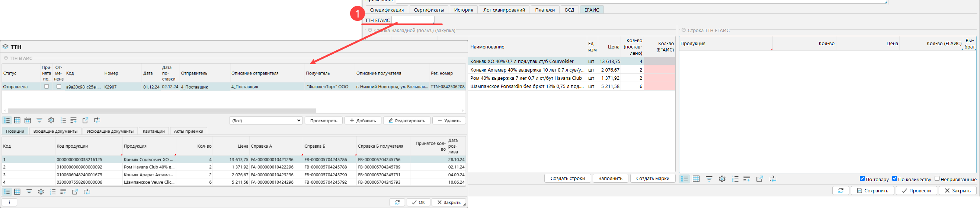Image resolution: width=980 pixels, height=208 pixels.
Task: Click the refresh icon button next to OK
Action: point(397,202)
